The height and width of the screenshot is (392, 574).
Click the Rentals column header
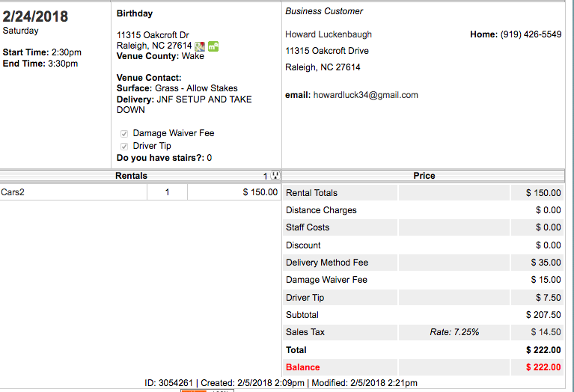pos(131,176)
